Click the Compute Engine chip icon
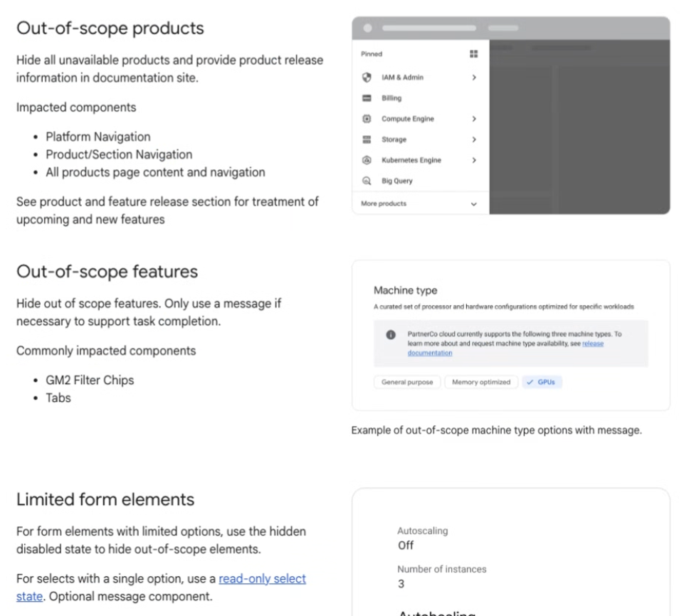Screen dimensions: 689x616 tap(367, 119)
